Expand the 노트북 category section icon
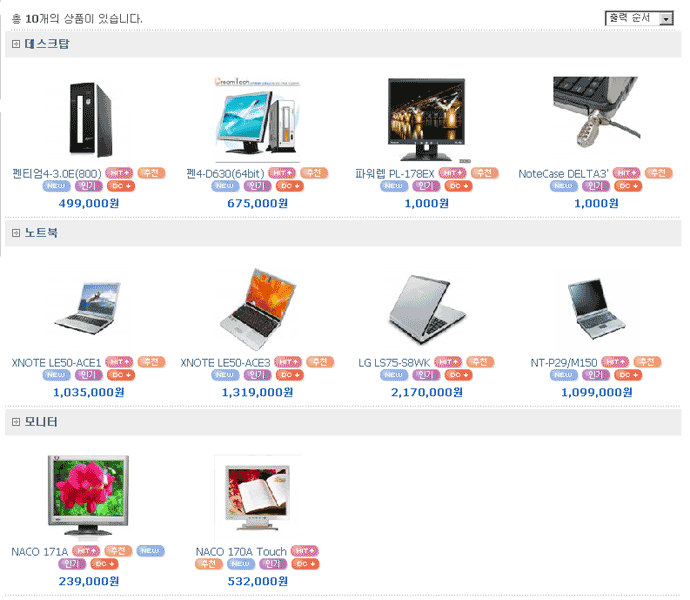Image resolution: width=690 pixels, height=600 pixels. click(x=16, y=233)
